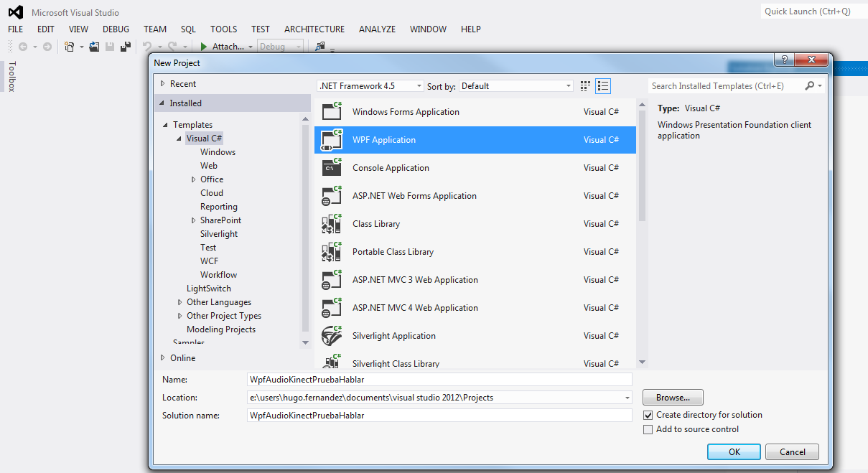Image resolution: width=868 pixels, height=473 pixels.
Task: Open the DEBUG menu
Action: click(116, 29)
